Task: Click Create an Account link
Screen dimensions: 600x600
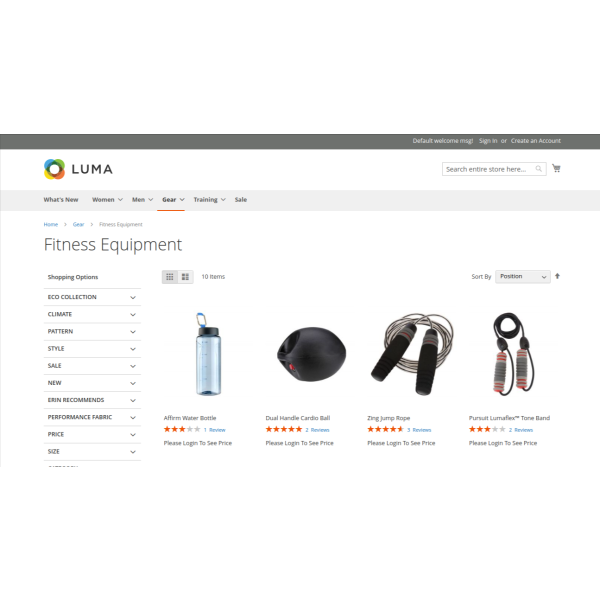Action: pyautogui.click(x=536, y=141)
